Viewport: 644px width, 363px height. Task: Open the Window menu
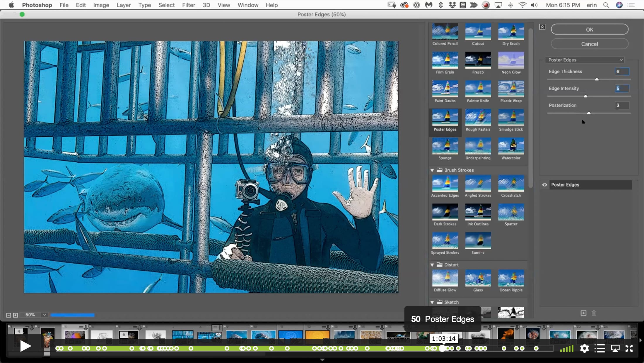(x=248, y=5)
